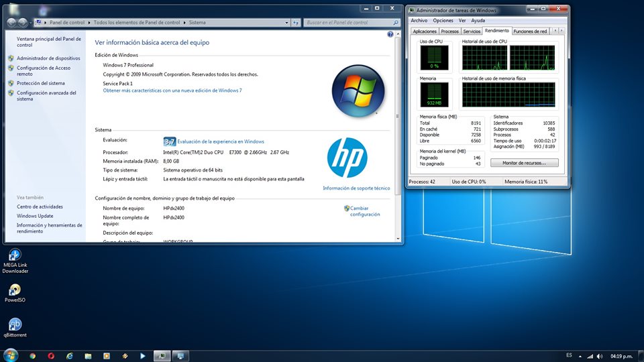Click the tab strip right scroll arrow

click(x=561, y=31)
